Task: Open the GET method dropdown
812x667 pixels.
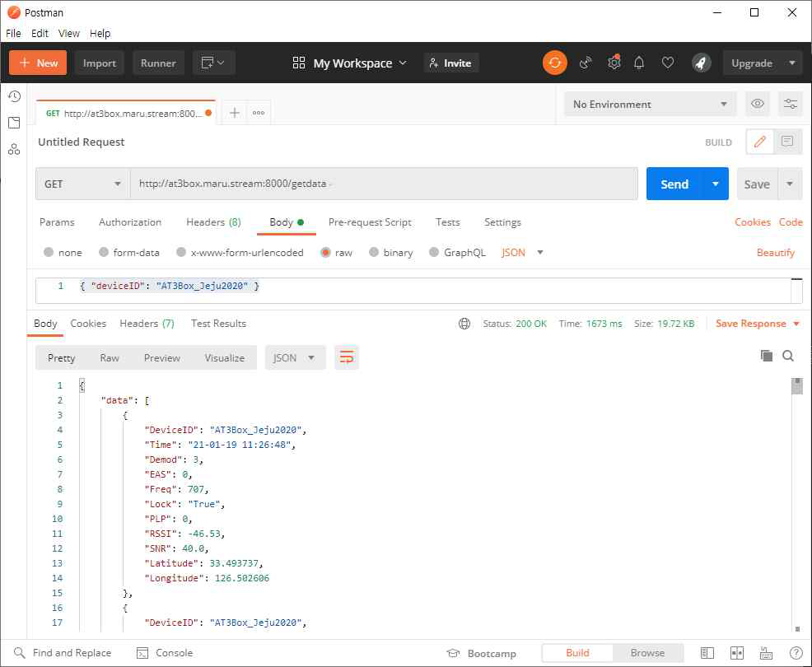Action: [83, 184]
